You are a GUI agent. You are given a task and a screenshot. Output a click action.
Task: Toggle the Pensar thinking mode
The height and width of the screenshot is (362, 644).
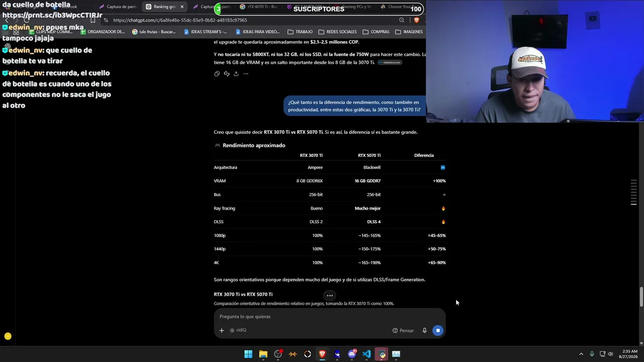click(403, 330)
